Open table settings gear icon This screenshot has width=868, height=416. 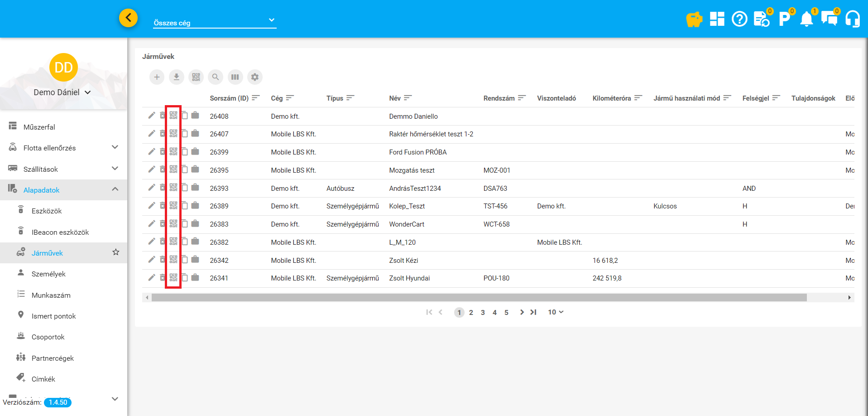click(x=255, y=77)
